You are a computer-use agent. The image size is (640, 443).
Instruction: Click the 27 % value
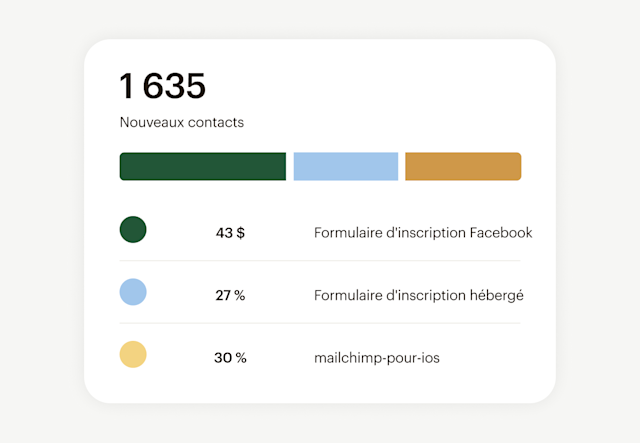(x=230, y=295)
